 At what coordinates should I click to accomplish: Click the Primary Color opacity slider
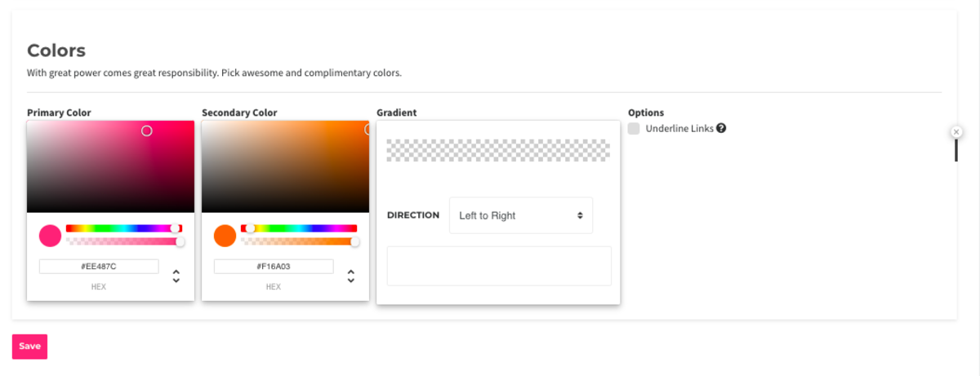click(124, 241)
